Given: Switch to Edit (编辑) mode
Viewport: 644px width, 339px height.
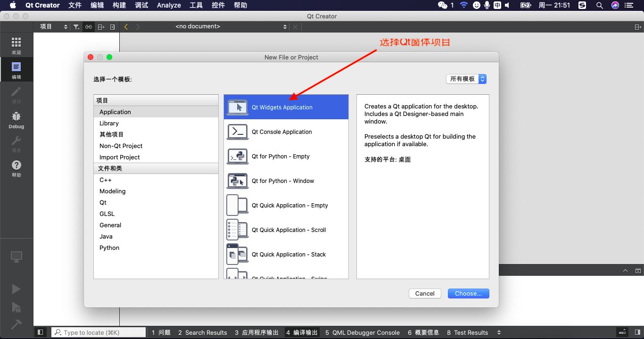Looking at the screenshot, I should point(17,70).
